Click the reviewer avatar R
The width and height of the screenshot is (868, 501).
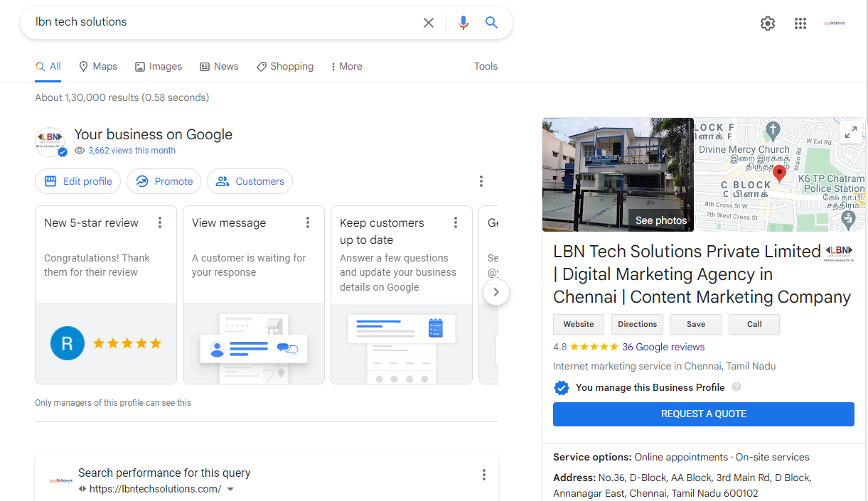pos(68,344)
